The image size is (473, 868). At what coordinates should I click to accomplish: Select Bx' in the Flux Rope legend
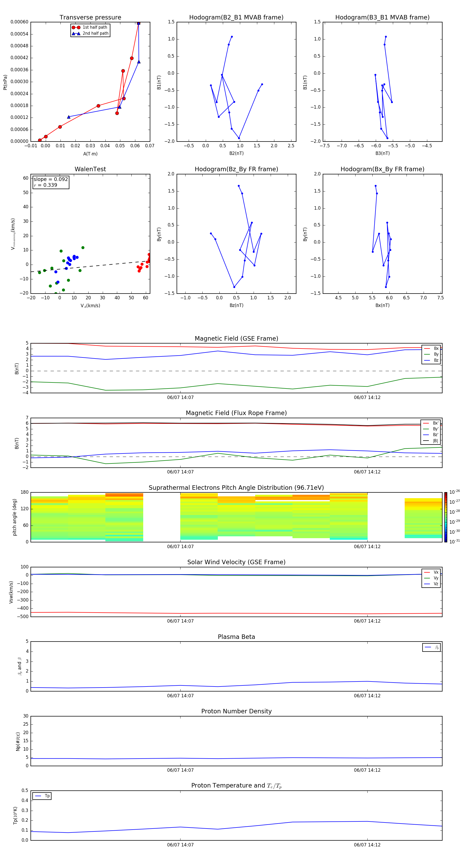pos(431,423)
